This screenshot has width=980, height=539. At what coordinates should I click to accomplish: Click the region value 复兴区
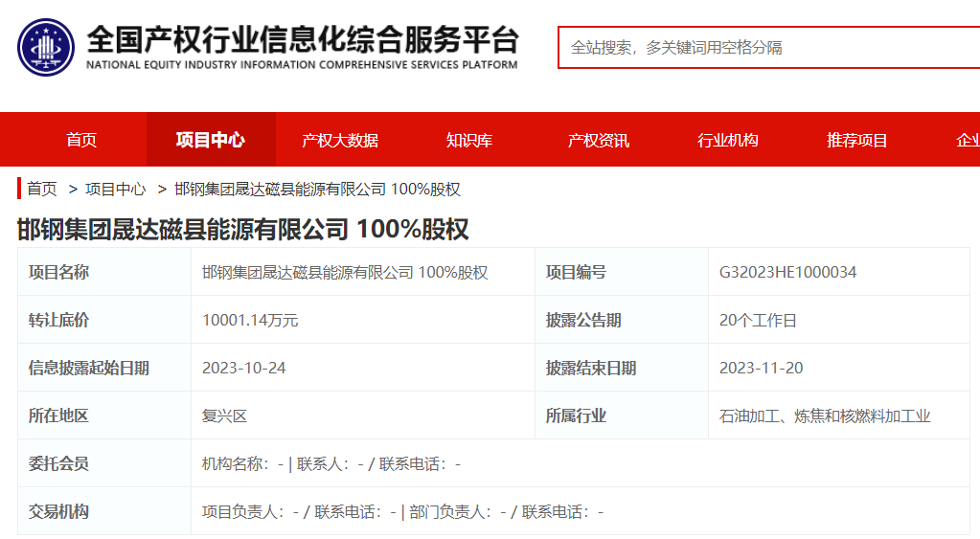click(224, 415)
